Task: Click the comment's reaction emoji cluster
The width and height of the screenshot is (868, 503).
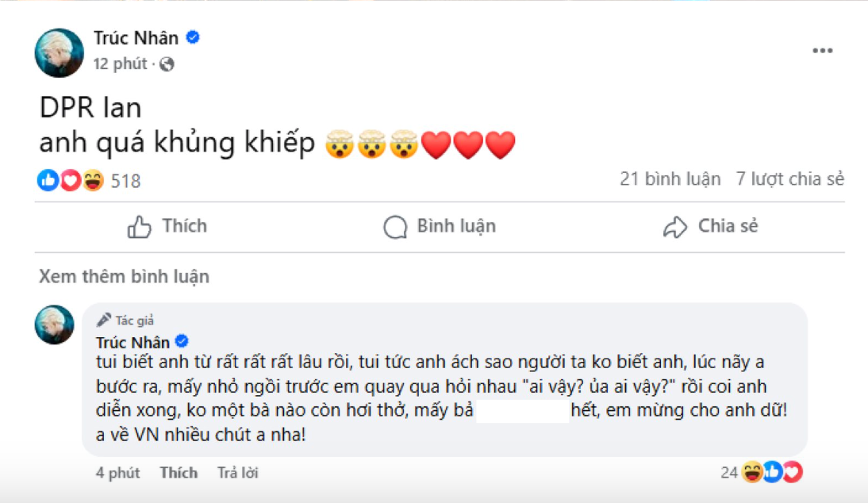Action: (771, 474)
